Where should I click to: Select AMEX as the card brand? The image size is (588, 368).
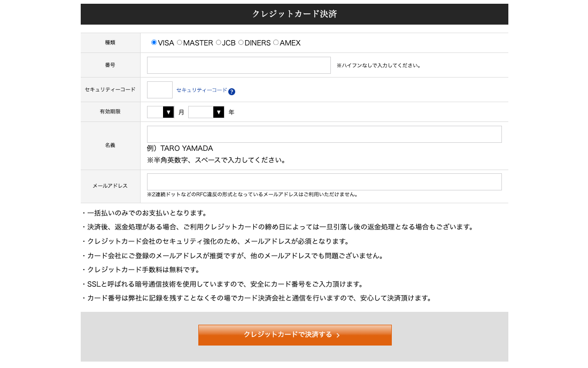(x=275, y=42)
